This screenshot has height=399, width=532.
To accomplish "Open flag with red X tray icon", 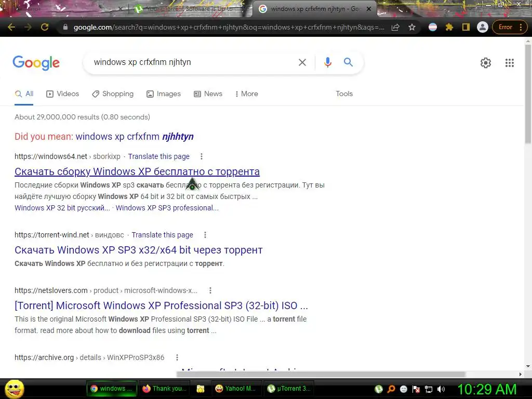I will (416, 389).
